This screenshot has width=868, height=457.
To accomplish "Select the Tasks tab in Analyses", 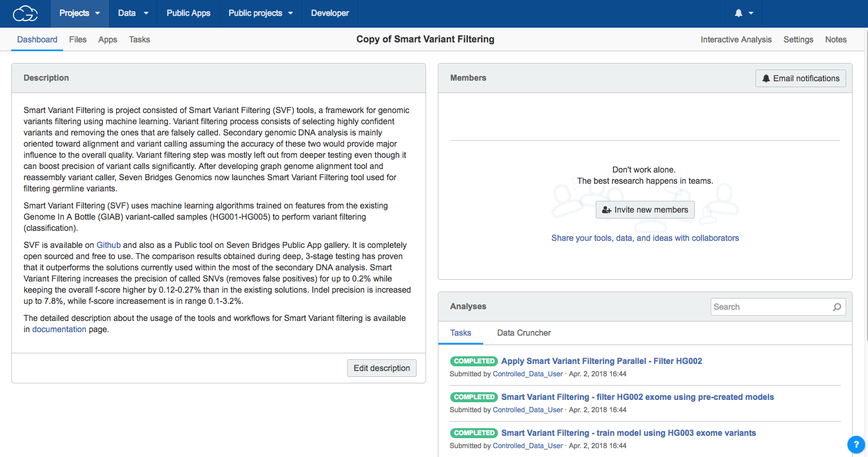I will pos(461,333).
